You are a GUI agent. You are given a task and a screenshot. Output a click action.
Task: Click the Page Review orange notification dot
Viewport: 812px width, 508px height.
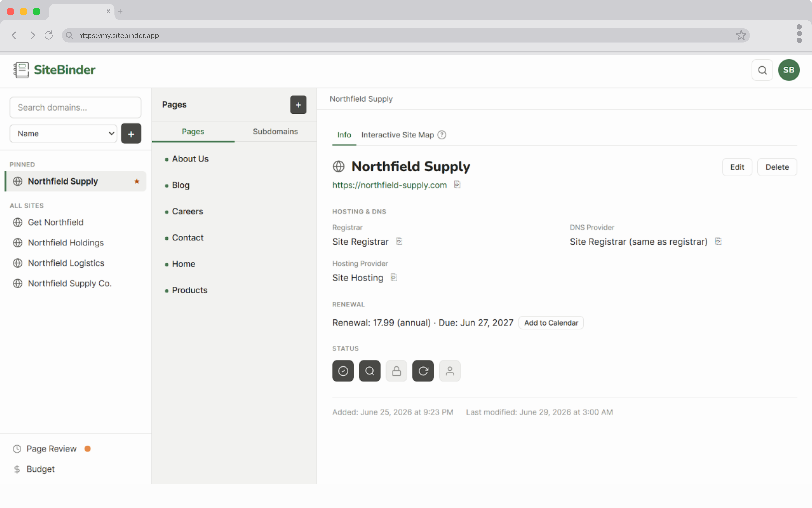pyautogui.click(x=88, y=449)
